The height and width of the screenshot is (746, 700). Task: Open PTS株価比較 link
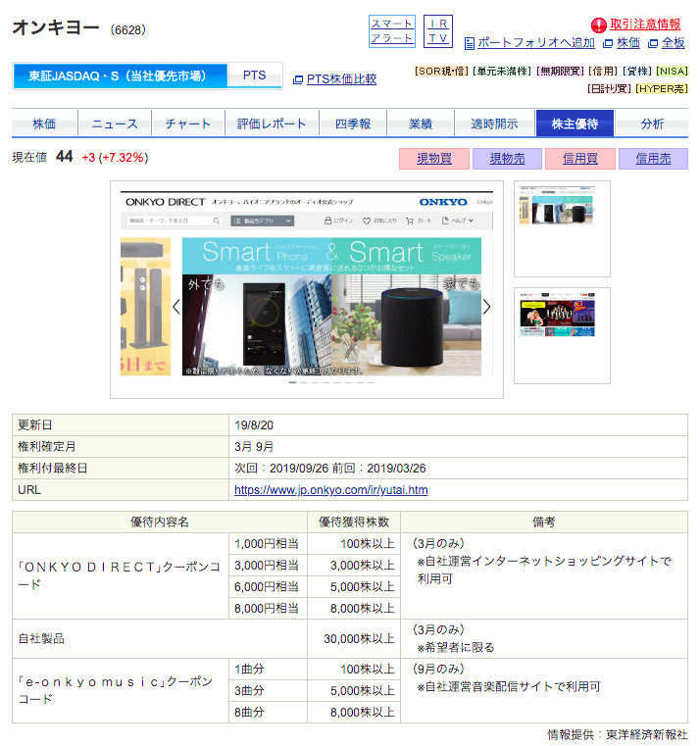(x=342, y=79)
